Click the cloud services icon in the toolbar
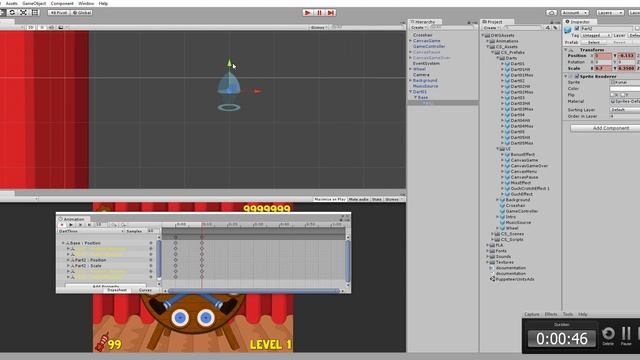The image size is (640, 360). coord(551,13)
